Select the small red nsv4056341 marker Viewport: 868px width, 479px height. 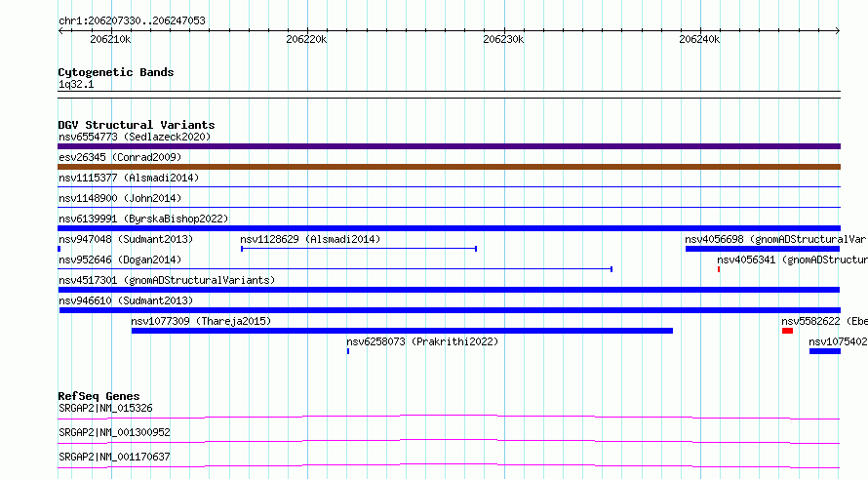tap(719, 269)
